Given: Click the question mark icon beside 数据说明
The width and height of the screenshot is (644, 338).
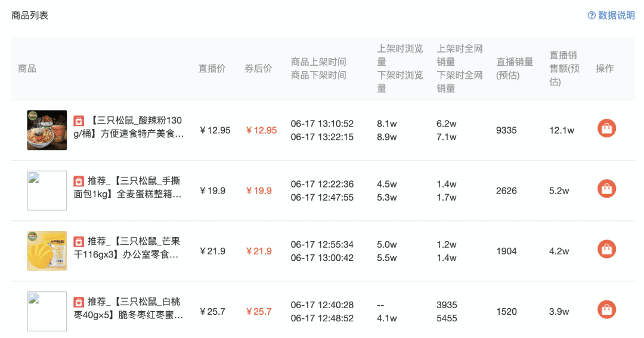Looking at the screenshot, I should coord(592,16).
